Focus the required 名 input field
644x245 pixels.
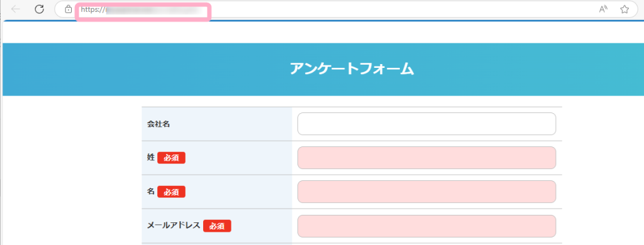(427, 192)
